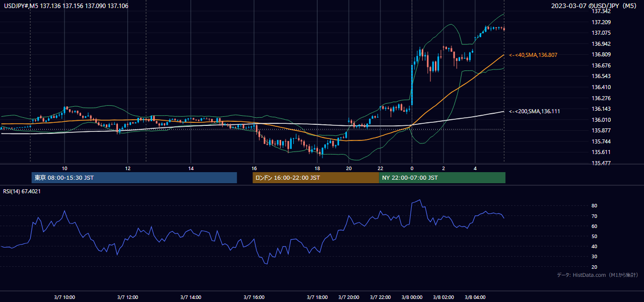644x302 pixels.
Task: Click the 3/7 12:00 date label
Action: pyautogui.click(x=127, y=297)
